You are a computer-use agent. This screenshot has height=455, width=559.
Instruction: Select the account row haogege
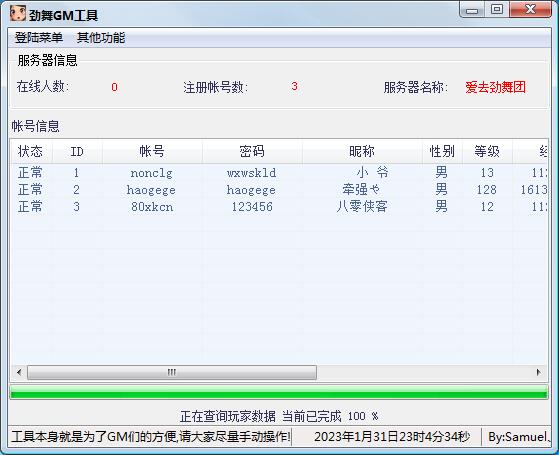(279, 190)
